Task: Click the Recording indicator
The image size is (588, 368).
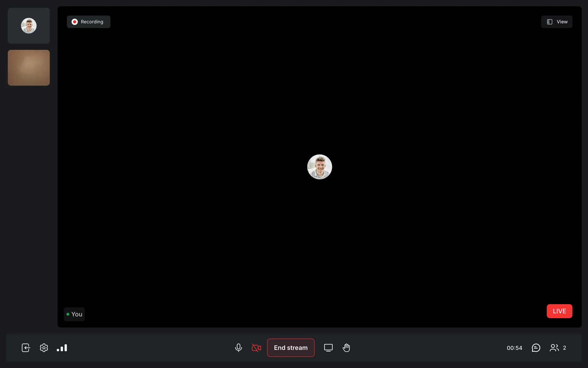Action: (89, 22)
